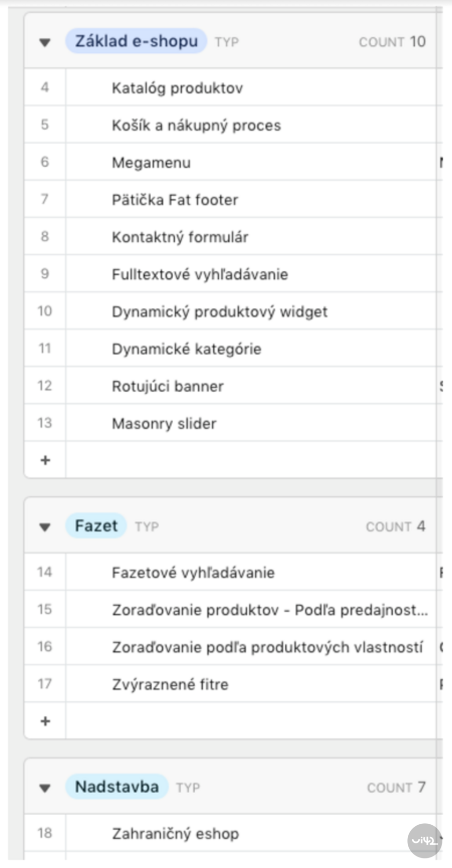Select the Katalóg produktov row
This screenshot has width=452, height=868.
177,87
